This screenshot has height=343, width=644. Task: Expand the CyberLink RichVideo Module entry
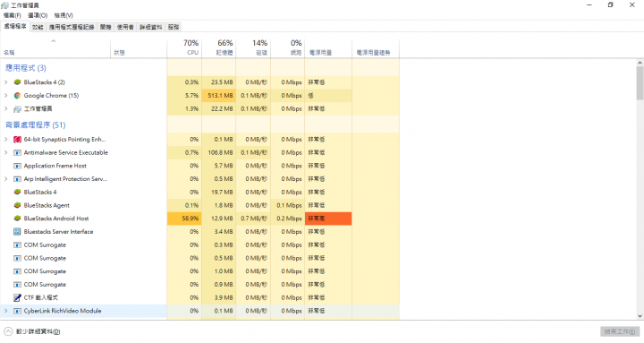click(5, 311)
